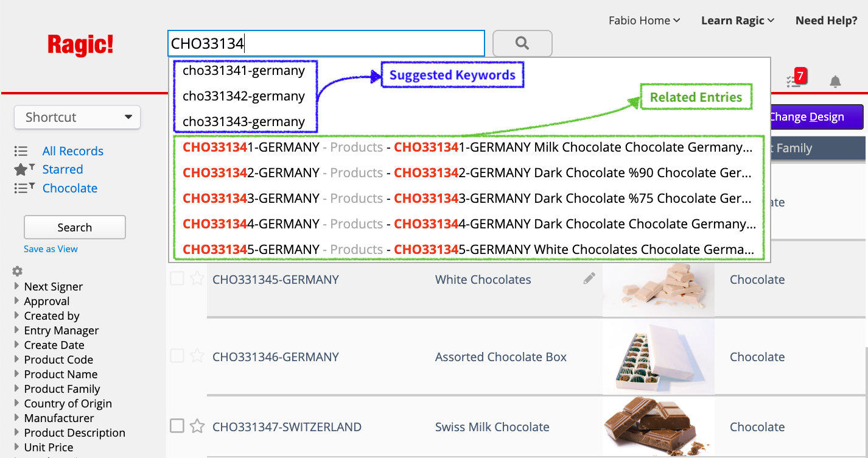Click the Save as View link

coord(51,248)
